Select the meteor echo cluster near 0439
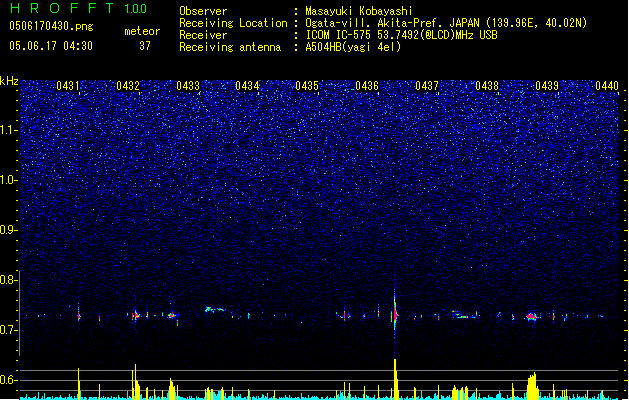629x400 pixels. [532, 317]
